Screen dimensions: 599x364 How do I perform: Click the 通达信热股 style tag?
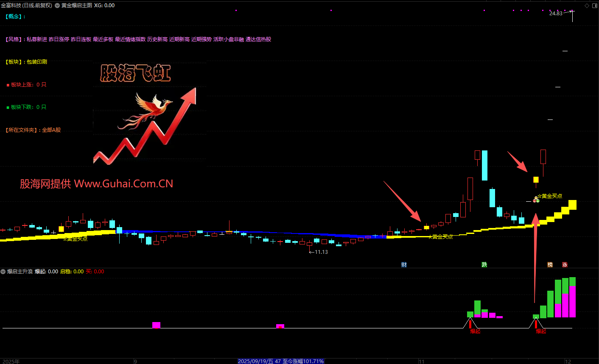point(258,39)
